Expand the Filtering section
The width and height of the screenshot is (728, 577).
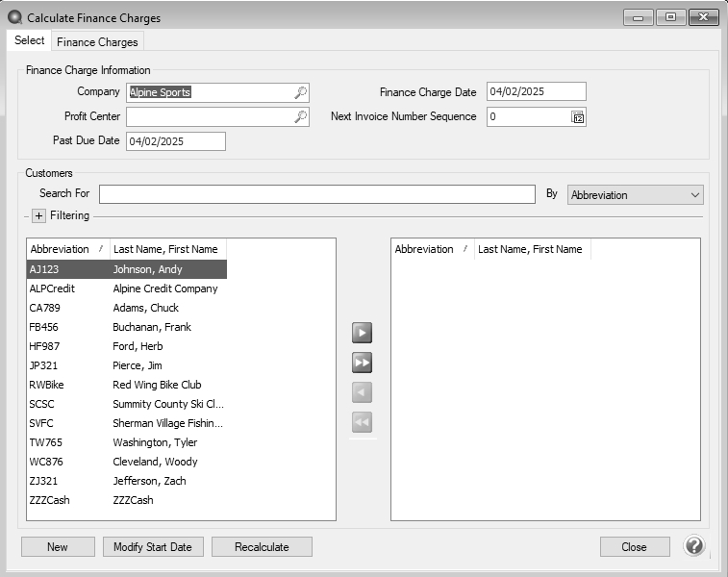pyautogui.click(x=39, y=216)
